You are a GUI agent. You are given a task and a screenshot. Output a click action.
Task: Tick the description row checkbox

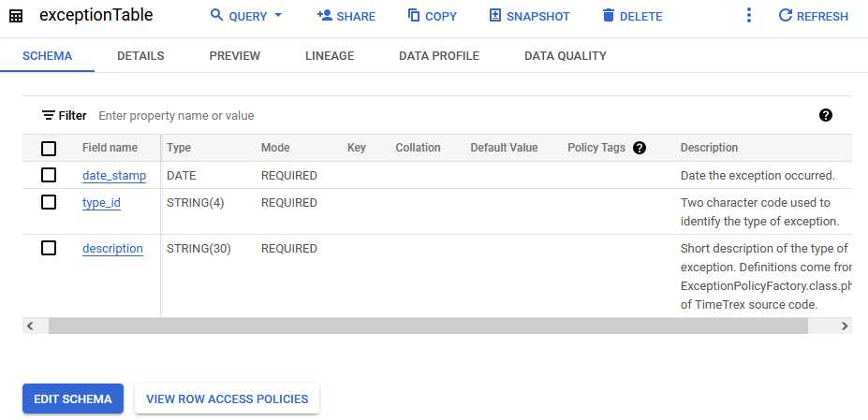coord(49,248)
